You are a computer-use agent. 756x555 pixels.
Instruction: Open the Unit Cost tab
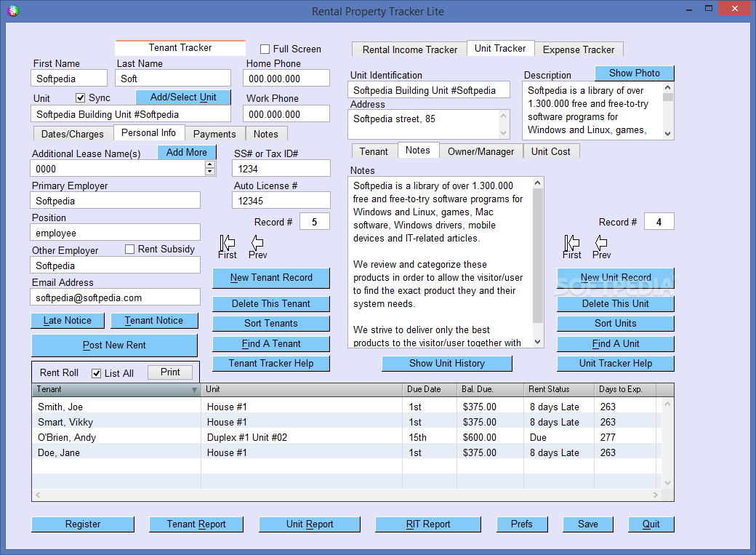[x=551, y=151]
